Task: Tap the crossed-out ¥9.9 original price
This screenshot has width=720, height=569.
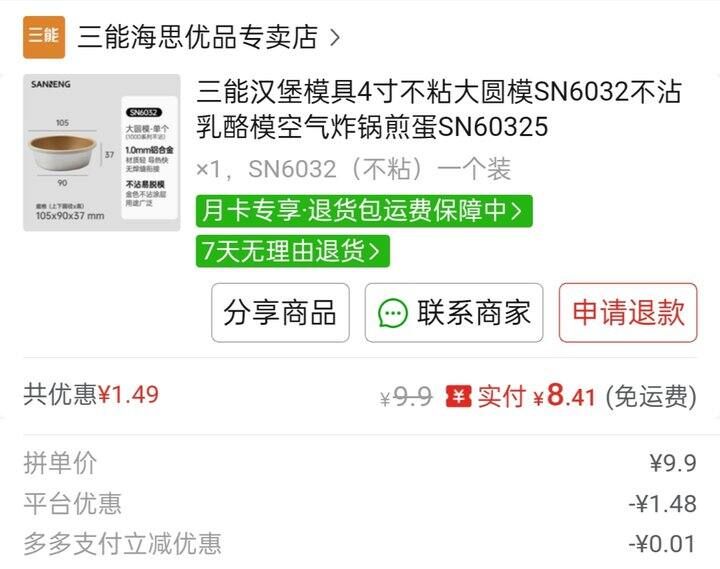Action: (406, 396)
